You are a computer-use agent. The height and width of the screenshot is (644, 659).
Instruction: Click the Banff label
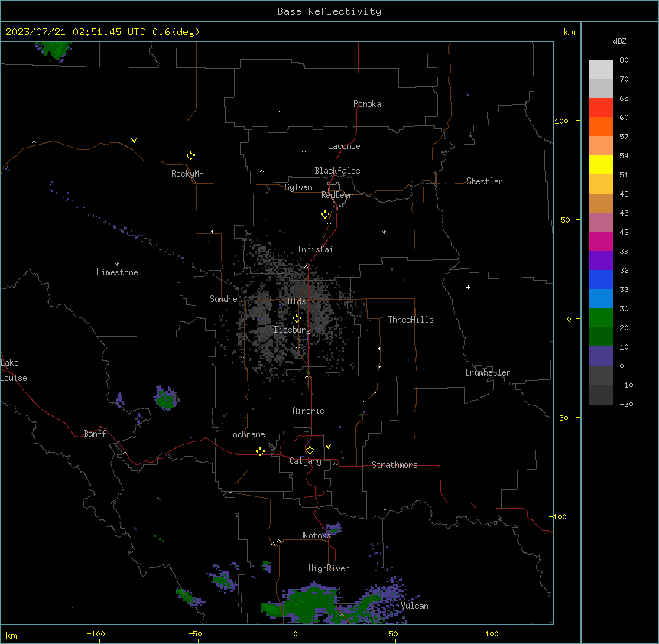pyautogui.click(x=95, y=434)
